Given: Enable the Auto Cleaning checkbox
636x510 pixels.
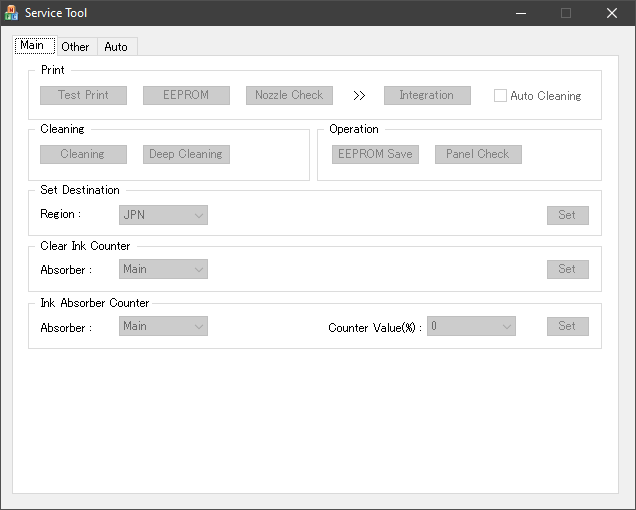Looking at the screenshot, I should click(x=501, y=96).
